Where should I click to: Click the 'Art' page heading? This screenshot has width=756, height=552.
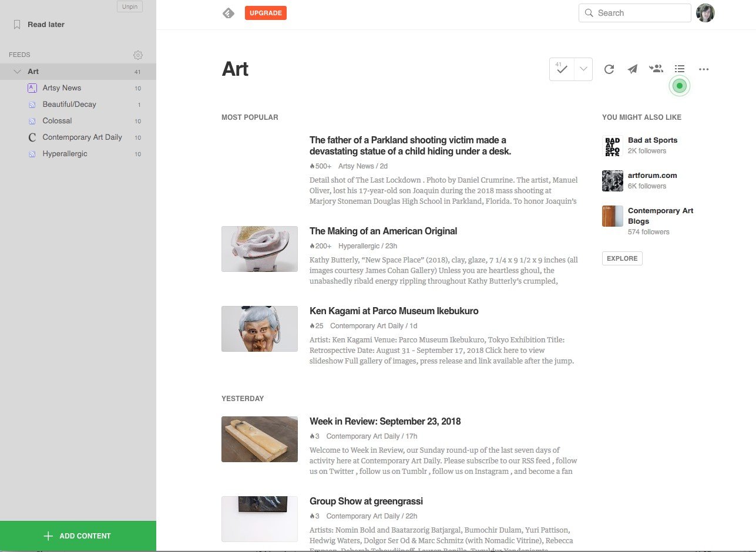coord(235,69)
